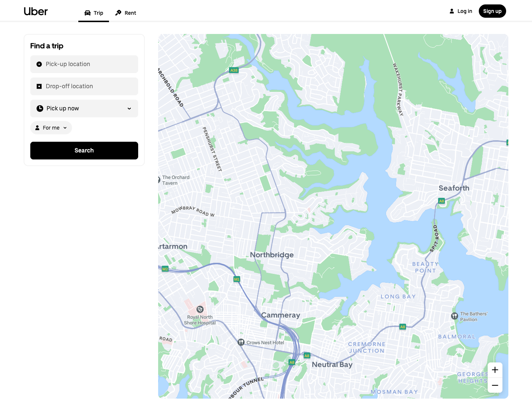This screenshot has width=532, height=406.
Task: Click the M1 motorway shield
Action: [237, 279]
